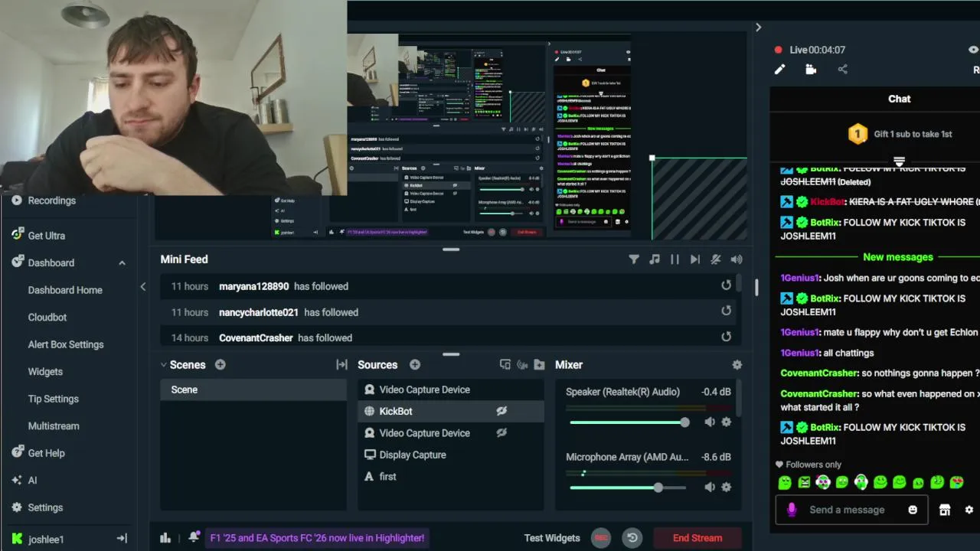Mute the Speaker (Realtek) audio
The width and height of the screenshot is (980, 551).
[710, 422]
